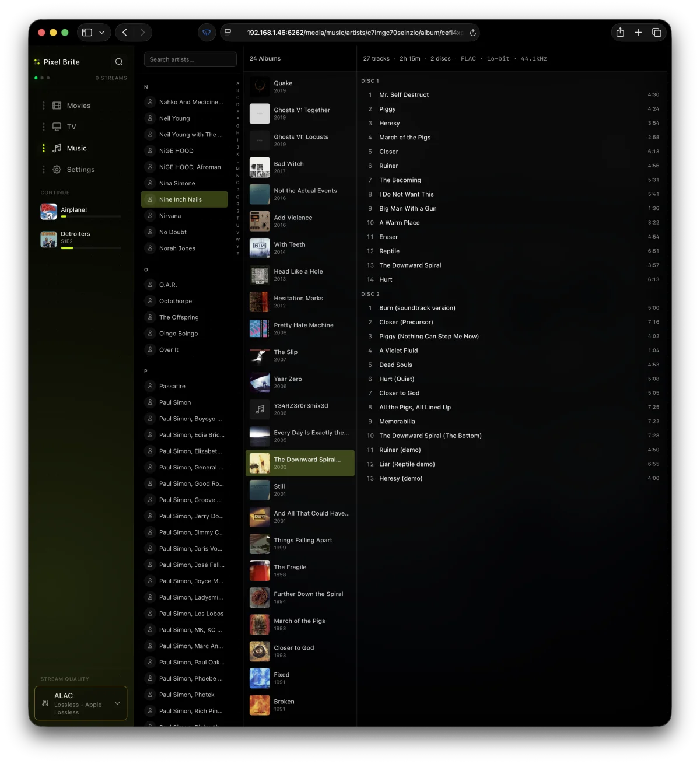Viewport: 700px width, 764px height.
Task: Expand the ALAC stream quality dropdown
Action: coord(80,703)
